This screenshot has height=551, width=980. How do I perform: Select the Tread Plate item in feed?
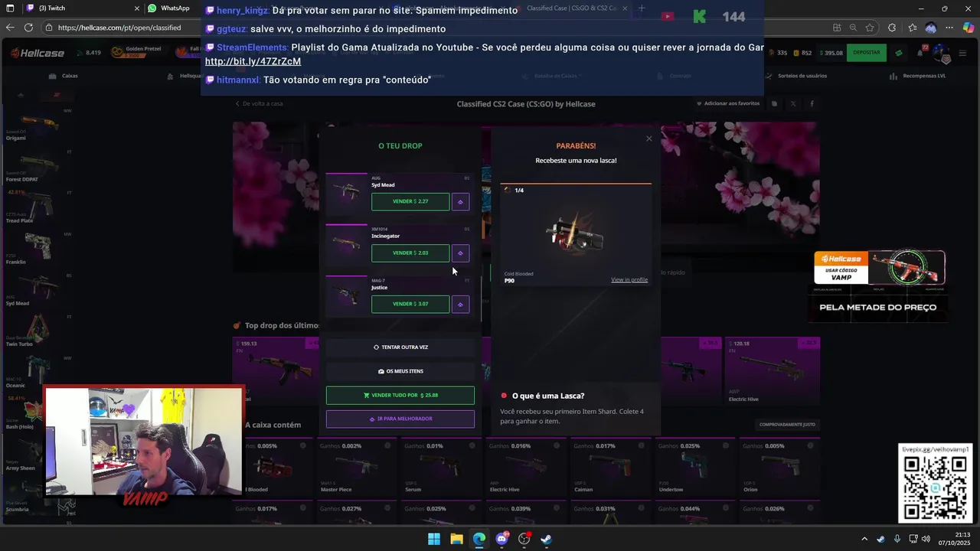pyautogui.click(x=38, y=208)
